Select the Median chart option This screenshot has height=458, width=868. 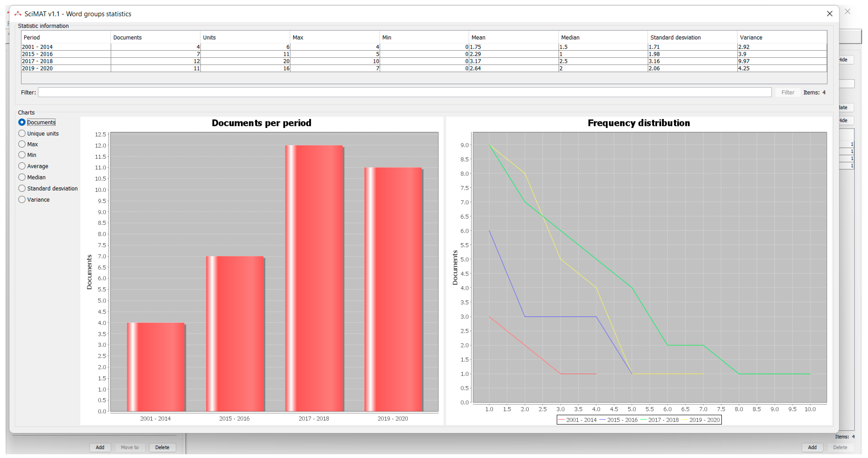point(22,177)
